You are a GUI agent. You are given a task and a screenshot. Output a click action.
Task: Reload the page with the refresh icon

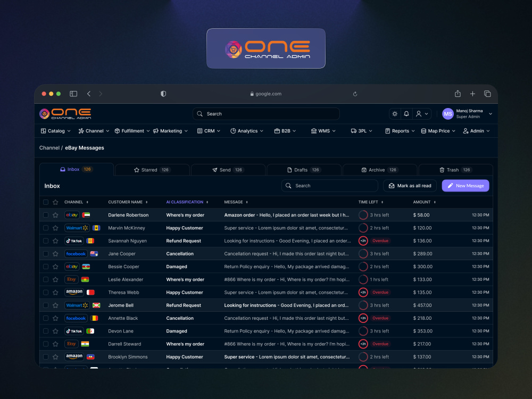pos(355,94)
